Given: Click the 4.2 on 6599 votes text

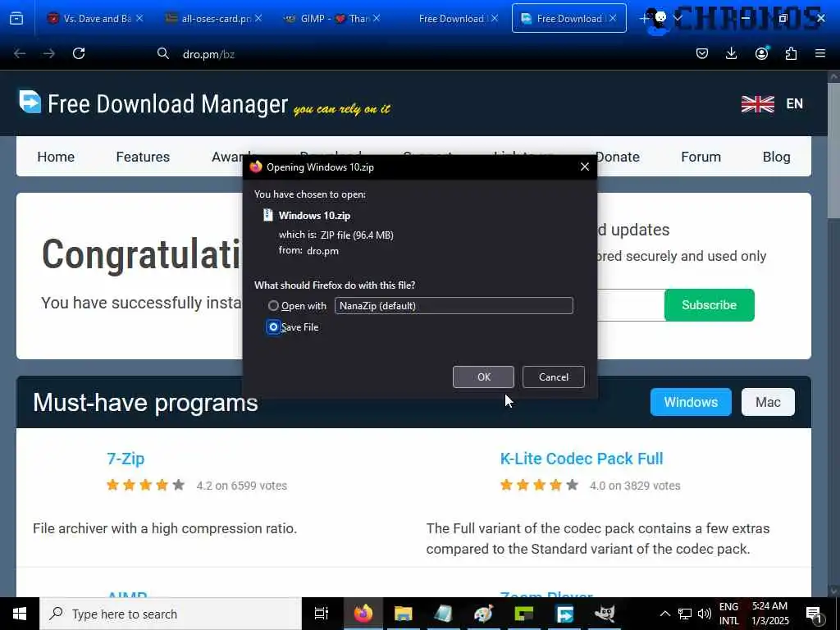Looking at the screenshot, I should (x=242, y=486).
